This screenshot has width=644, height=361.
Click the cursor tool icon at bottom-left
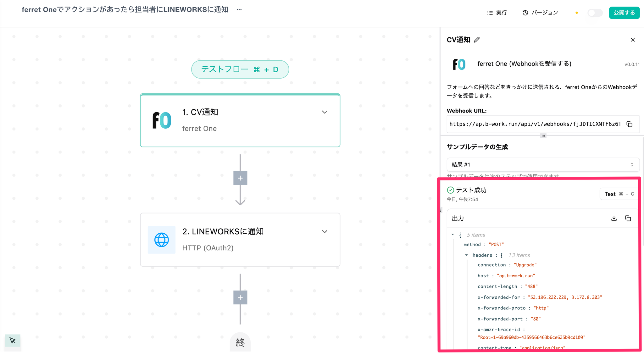[13, 341]
